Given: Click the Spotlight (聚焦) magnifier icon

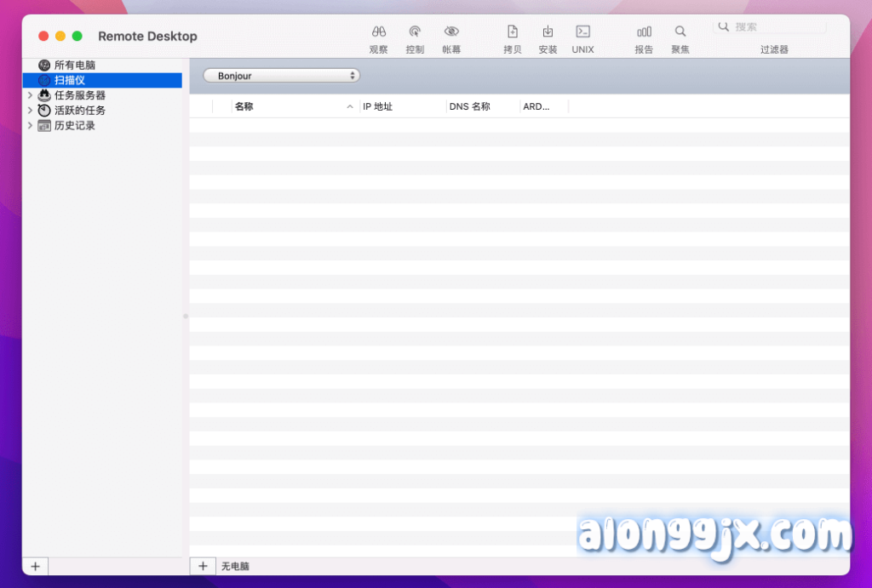Looking at the screenshot, I should [x=680, y=31].
